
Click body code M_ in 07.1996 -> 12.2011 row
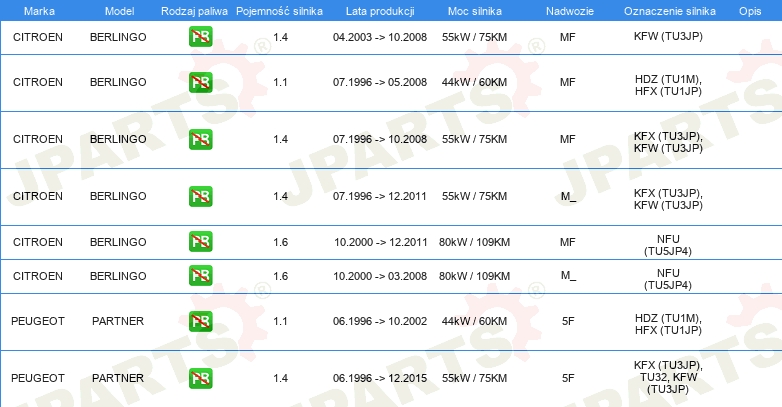point(568,196)
